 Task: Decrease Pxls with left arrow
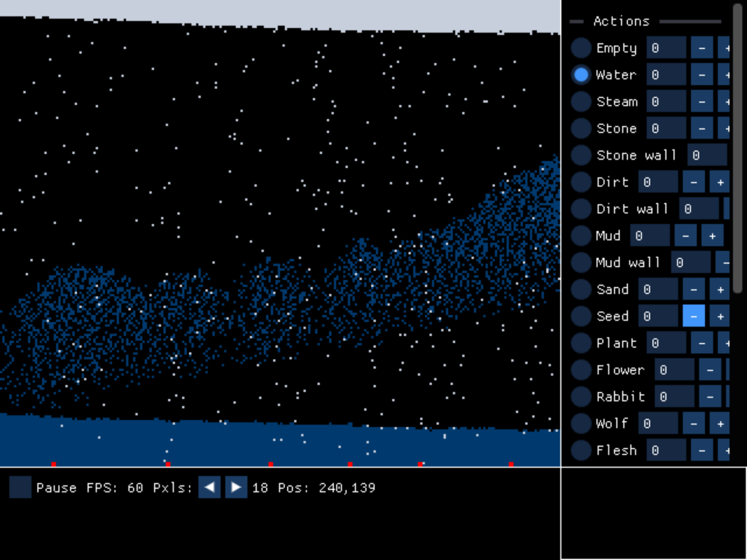(x=209, y=487)
